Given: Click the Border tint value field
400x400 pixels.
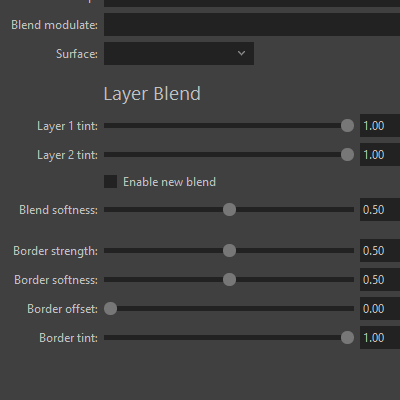Looking at the screenshot, I should point(380,338).
